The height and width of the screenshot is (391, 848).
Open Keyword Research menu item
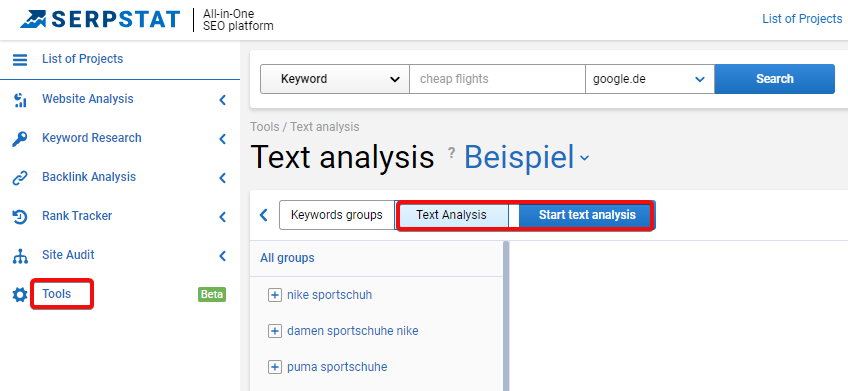click(92, 138)
